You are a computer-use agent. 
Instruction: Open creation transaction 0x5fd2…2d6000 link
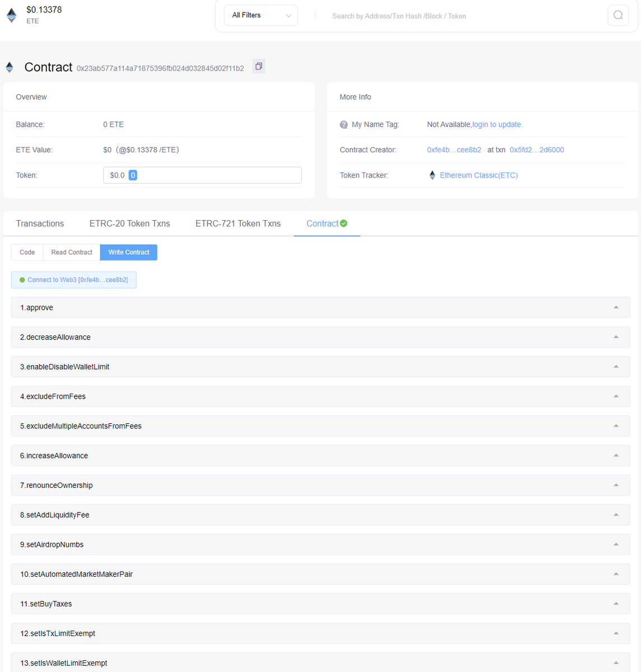point(537,150)
